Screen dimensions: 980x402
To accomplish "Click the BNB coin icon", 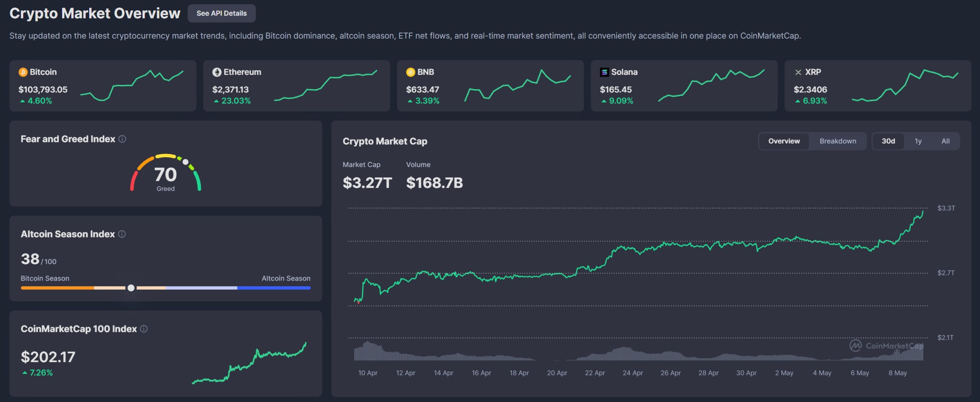I will tap(410, 72).
